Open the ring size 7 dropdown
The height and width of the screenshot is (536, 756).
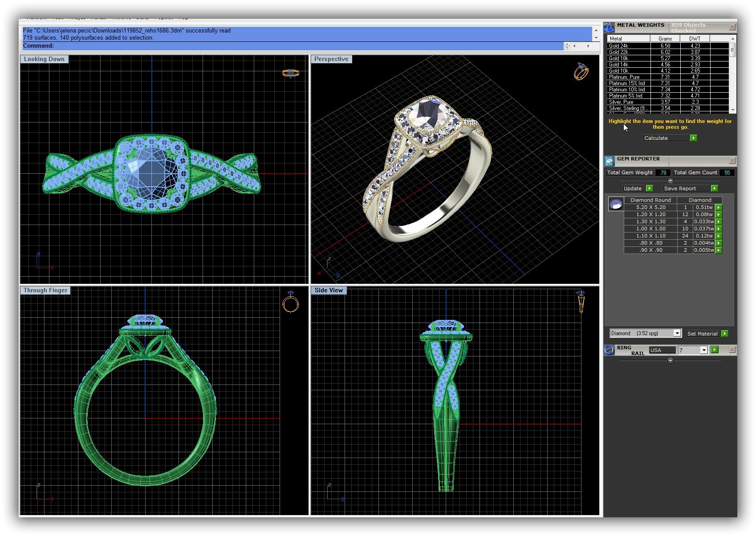point(703,350)
